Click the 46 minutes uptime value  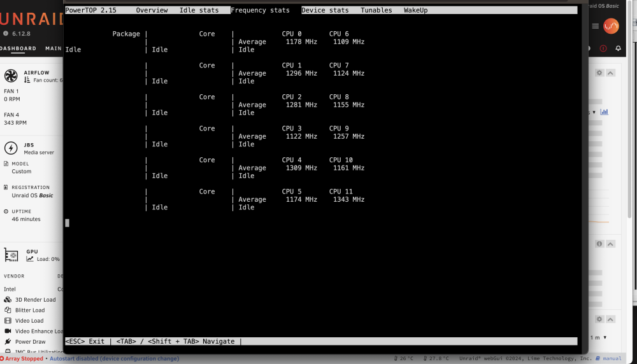pyautogui.click(x=26, y=219)
